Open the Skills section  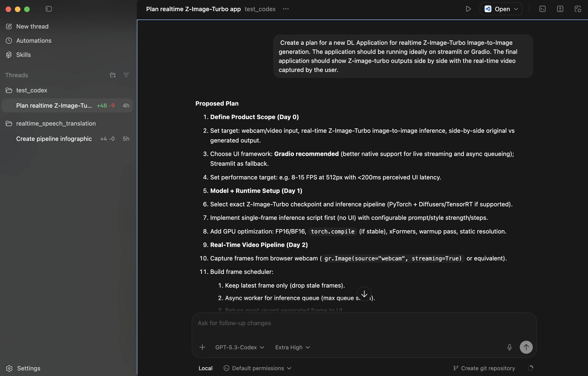click(x=23, y=55)
